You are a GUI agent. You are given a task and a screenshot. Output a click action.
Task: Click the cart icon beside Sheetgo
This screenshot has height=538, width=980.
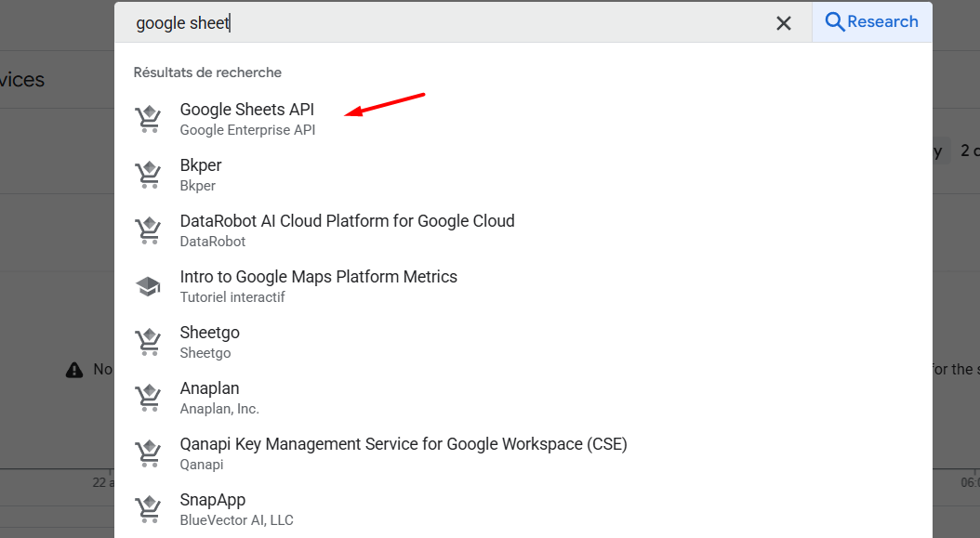[148, 342]
